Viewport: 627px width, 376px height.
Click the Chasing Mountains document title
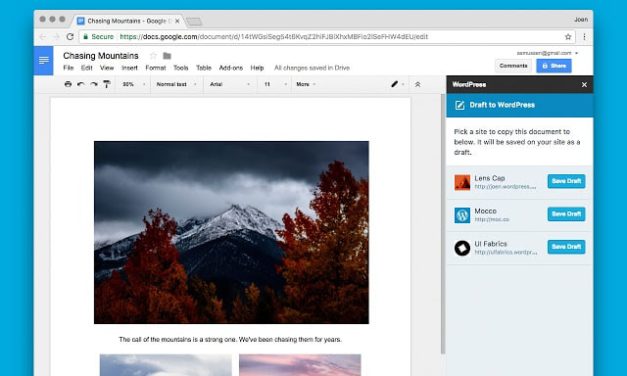pos(101,56)
